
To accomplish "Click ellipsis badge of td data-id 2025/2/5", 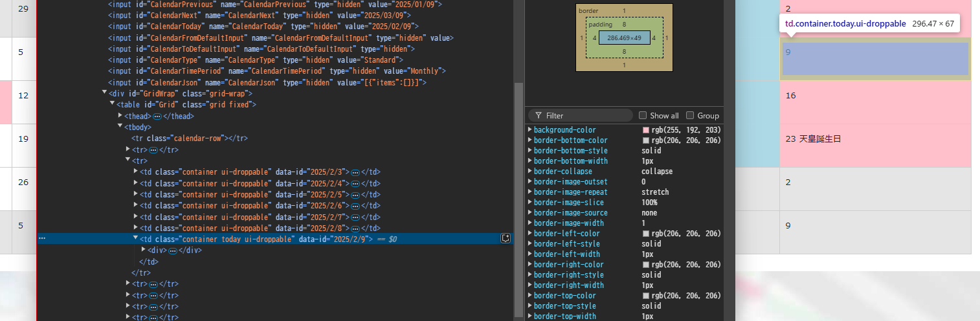I will tap(355, 194).
